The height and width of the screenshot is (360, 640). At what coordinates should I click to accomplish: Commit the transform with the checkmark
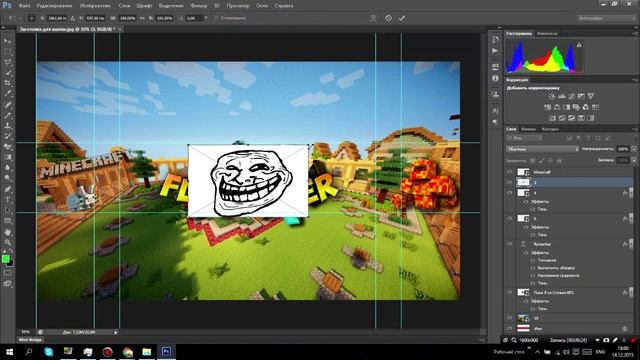[x=402, y=18]
